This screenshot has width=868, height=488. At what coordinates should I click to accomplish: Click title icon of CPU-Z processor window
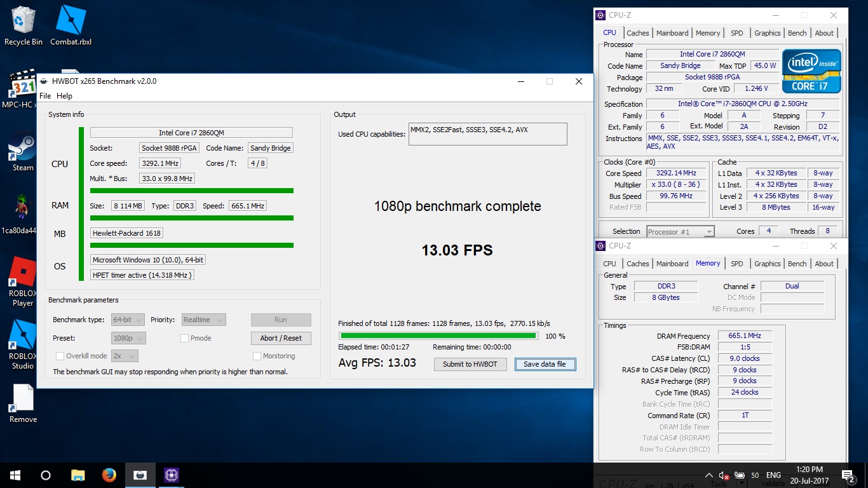[x=600, y=15]
